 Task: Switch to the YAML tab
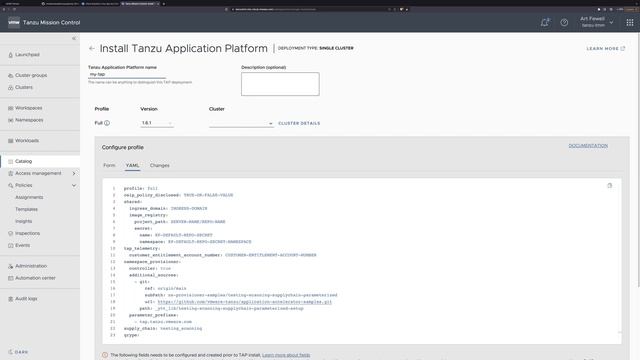(x=132, y=165)
